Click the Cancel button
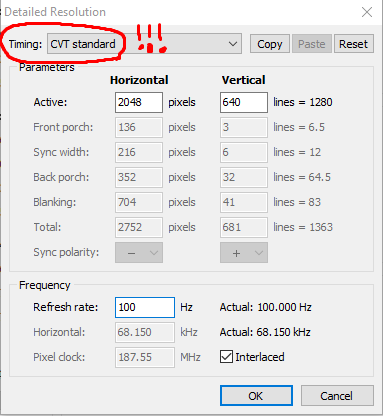The height and width of the screenshot is (416, 383). point(337,396)
